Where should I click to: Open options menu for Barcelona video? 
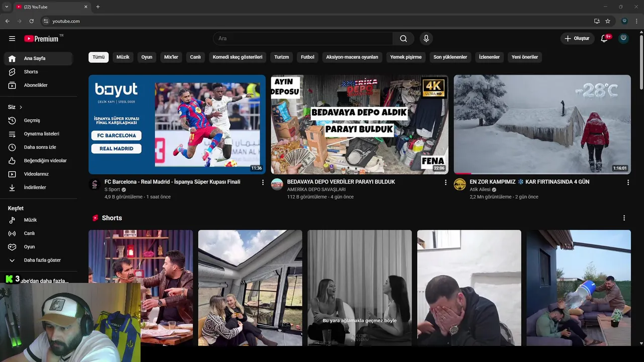pyautogui.click(x=263, y=183)
